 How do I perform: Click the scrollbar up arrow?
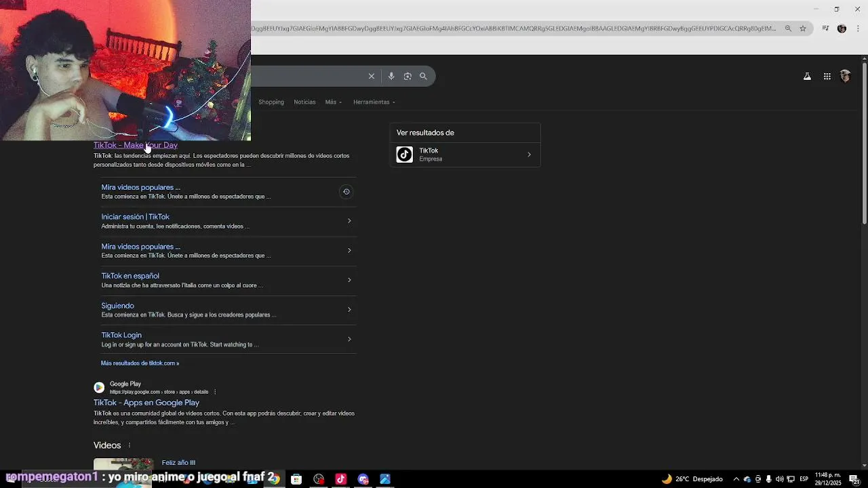(x=864, y=58)
